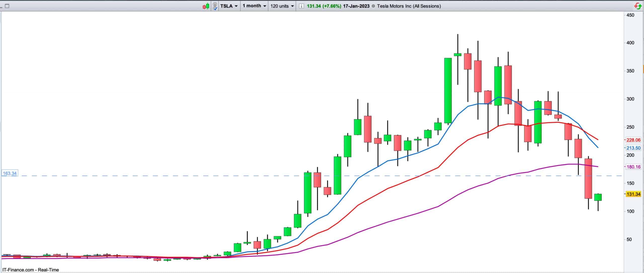Click the 131.34 (+7.66%) price readout
Viewport: 644px width, 273px height.
tap(324, 6)
